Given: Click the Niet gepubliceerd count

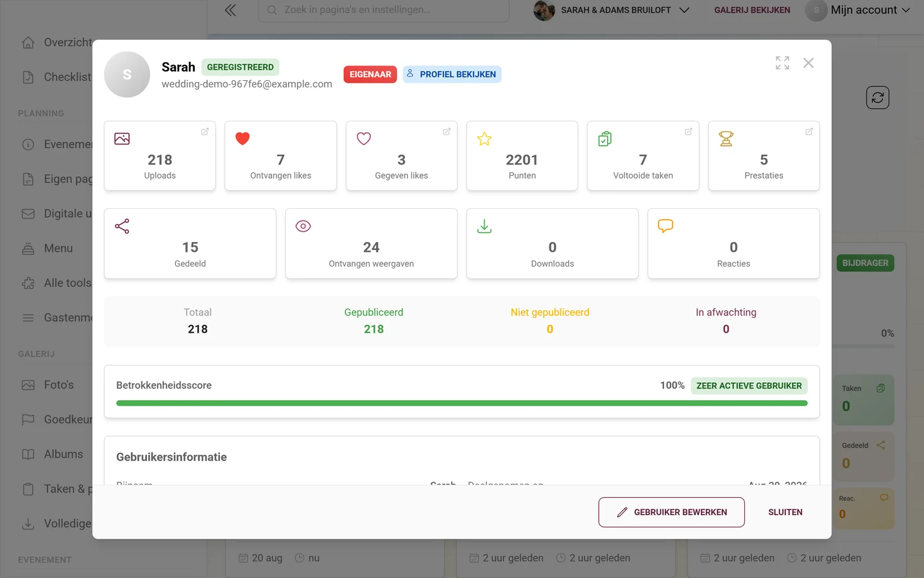Looking at the screenshot, I should pyautogui.click(x=550, y=329).
